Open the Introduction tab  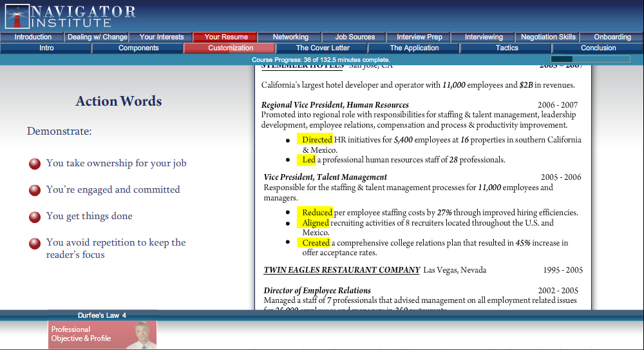point(33,37)
